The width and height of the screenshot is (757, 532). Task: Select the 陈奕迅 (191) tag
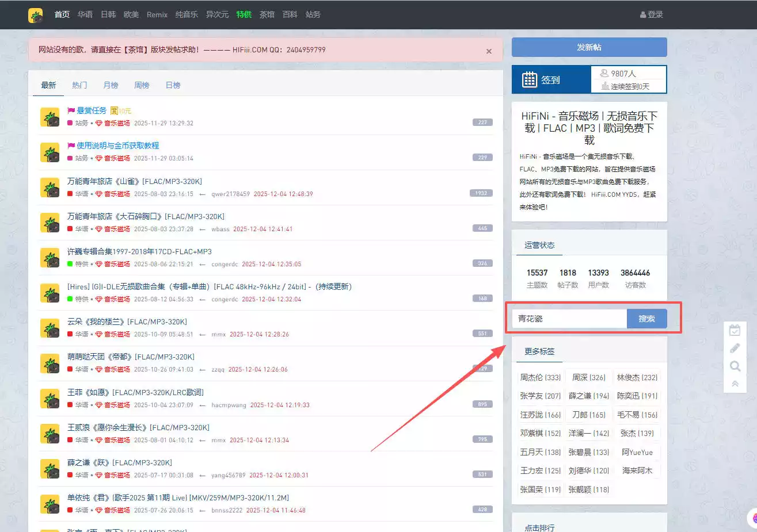637,396
